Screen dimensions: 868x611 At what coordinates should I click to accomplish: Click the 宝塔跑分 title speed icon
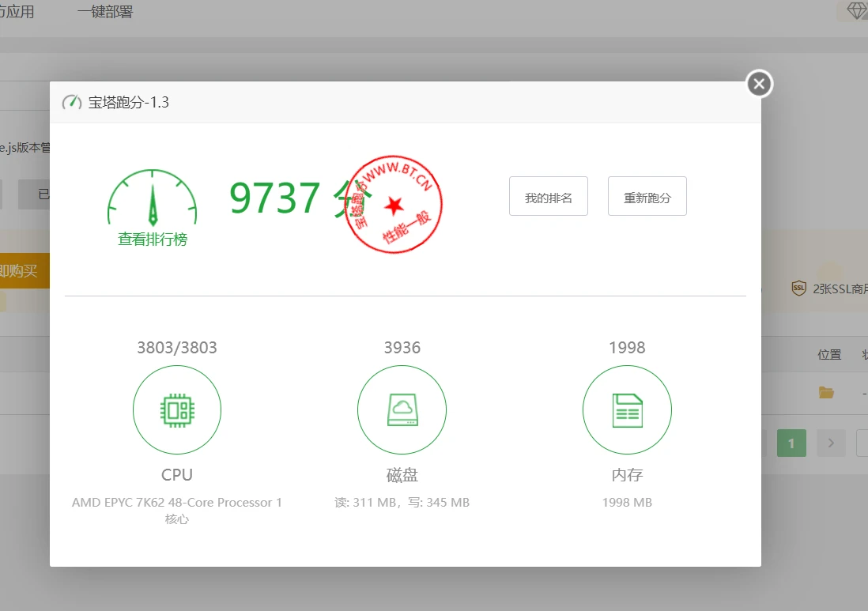(72, 103)
